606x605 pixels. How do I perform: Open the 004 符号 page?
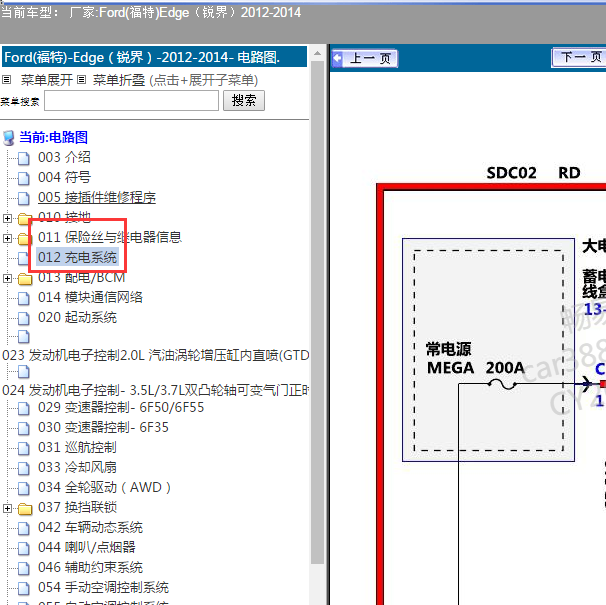pos(64,177)
